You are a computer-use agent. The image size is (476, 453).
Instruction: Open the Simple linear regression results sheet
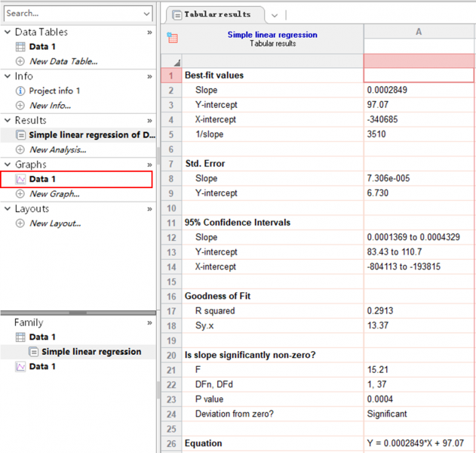click(x=91, y=135)
